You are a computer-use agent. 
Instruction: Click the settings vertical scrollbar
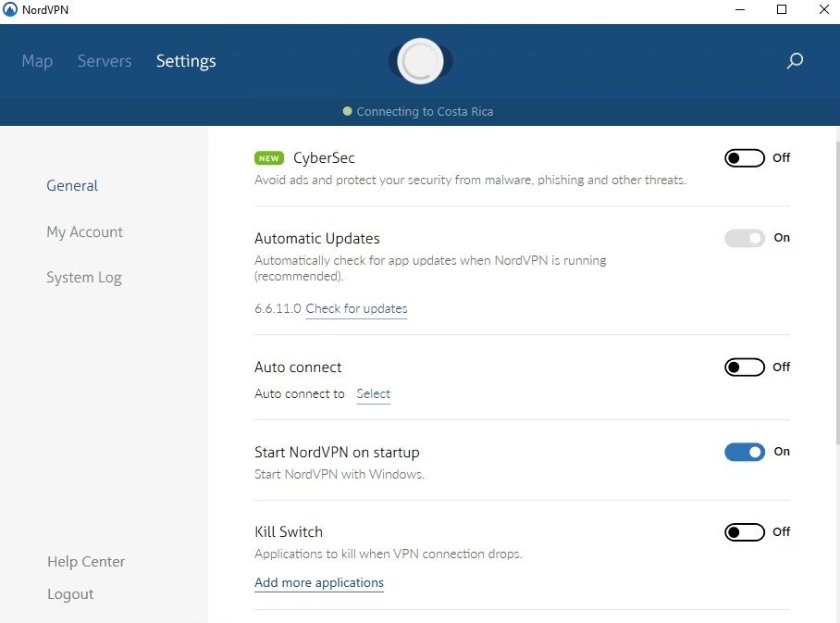pyautogui.click(x=836, y=293)
